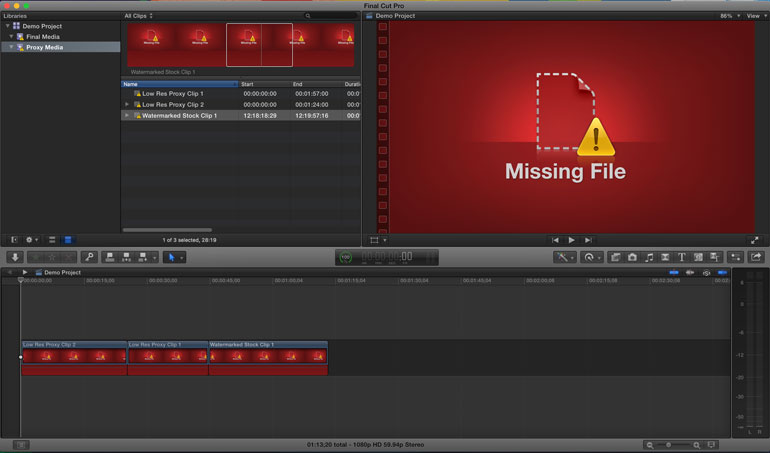Screen dimensions: 770x453
Task: Open the Effects browser icon
Action: click(x=615, y=257)
